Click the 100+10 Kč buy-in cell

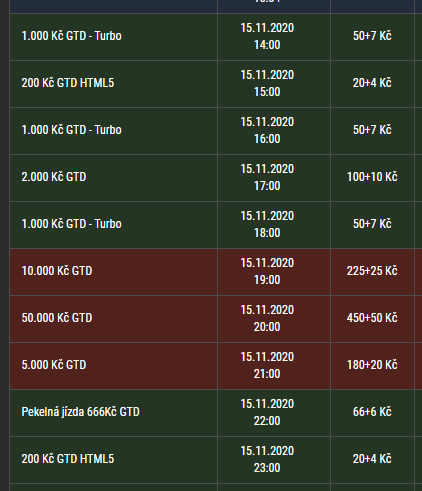pyautogui.click(x=372, y=178)
